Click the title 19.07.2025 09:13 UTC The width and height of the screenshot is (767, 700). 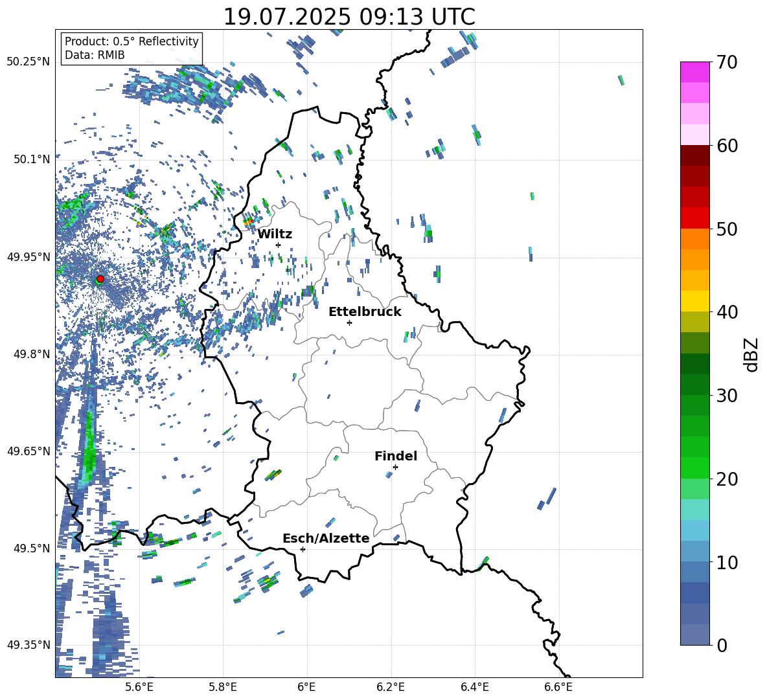click(349, 17)
